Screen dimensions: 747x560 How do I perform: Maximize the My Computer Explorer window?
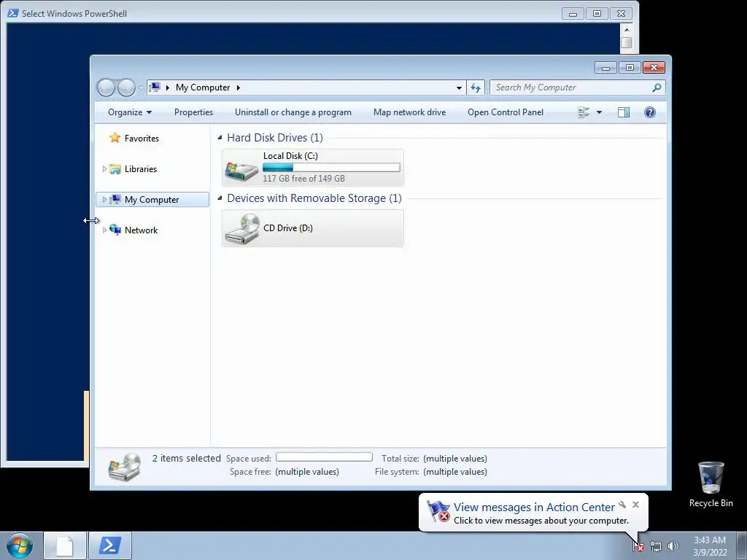(x=630, y=68)
